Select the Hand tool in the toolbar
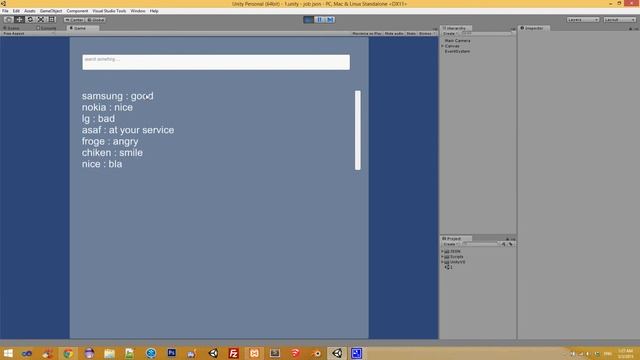Viewport: 640px width, 360px height. [x=8, y=20]
